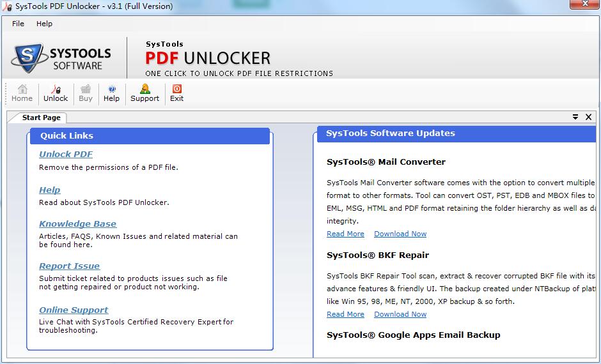Click the Quick Links panel header
Image resolution: width=601 pixels, height=364 pixels.
tap(150, 136)
